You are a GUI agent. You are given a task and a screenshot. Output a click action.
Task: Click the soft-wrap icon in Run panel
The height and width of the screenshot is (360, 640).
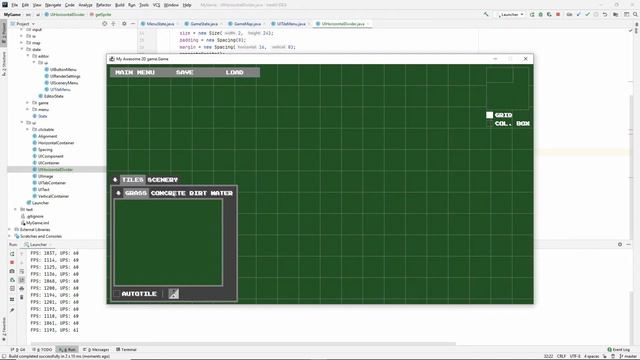pos(22,271)
